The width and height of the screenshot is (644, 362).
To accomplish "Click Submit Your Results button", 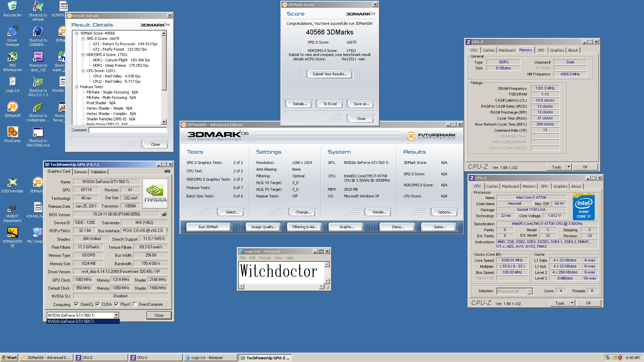I will point(330,74).
